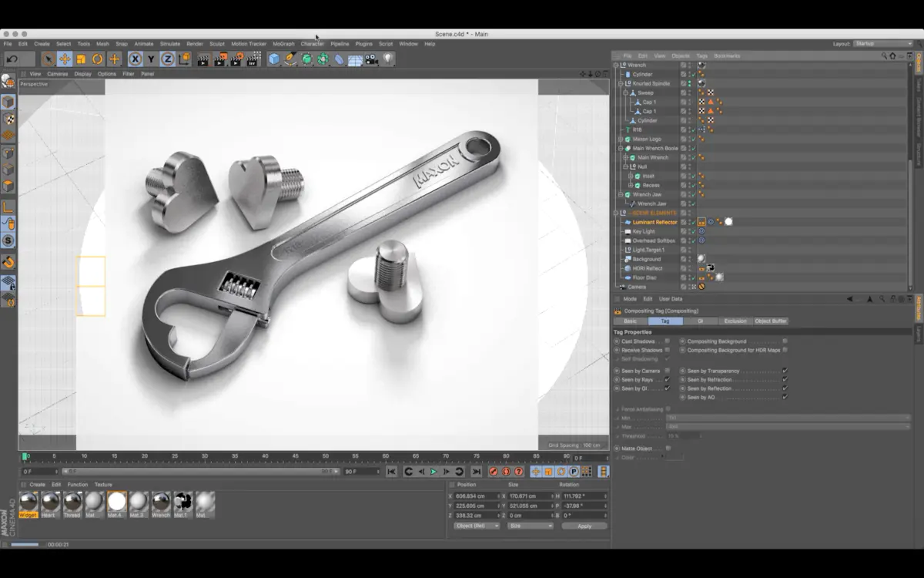Collapse the Knurled Spindle object
The image size is (924, 578).
[621, 83]
